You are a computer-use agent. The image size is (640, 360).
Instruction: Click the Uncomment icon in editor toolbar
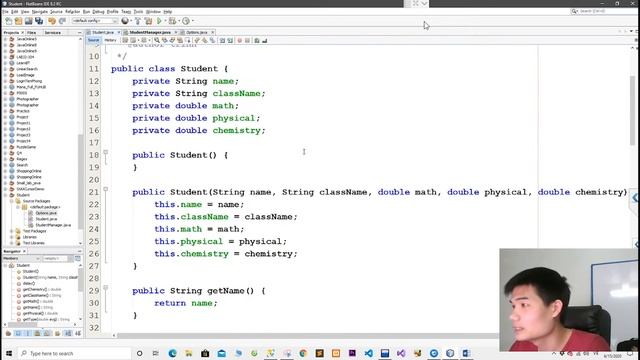264,40
